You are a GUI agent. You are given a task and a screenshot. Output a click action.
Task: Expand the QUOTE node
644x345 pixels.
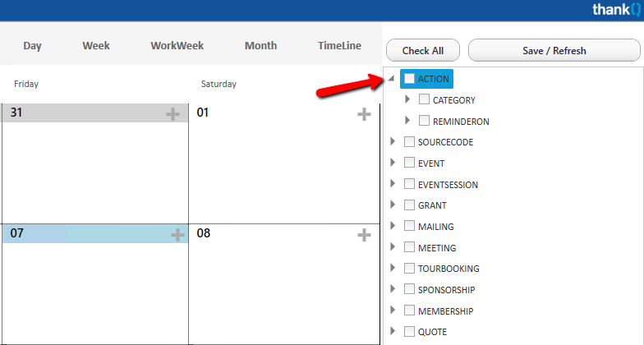pyautogui.click(x=393, y=331)
